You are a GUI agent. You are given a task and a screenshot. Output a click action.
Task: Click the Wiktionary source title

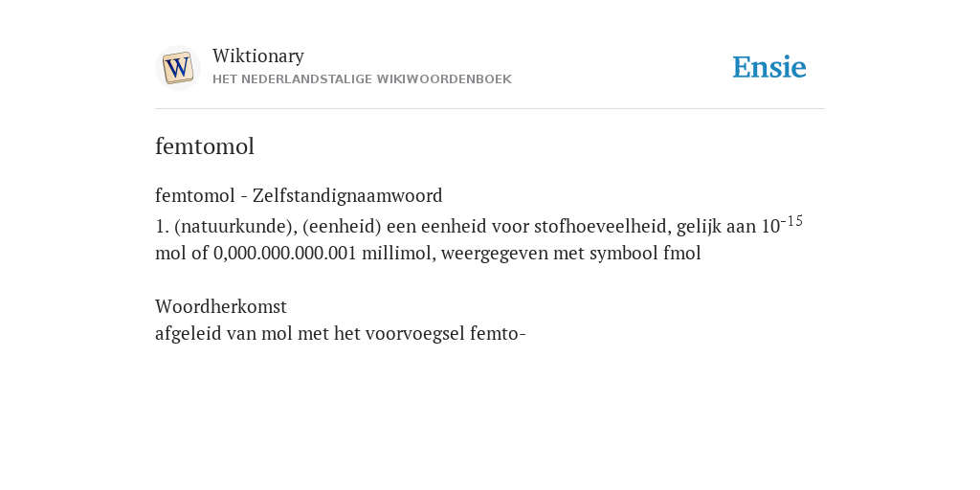[x=258, y=56]
